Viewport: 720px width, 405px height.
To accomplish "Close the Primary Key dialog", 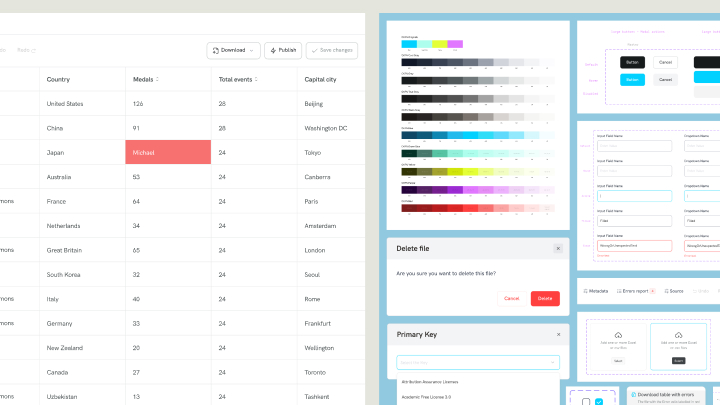I will pos(558,334).
